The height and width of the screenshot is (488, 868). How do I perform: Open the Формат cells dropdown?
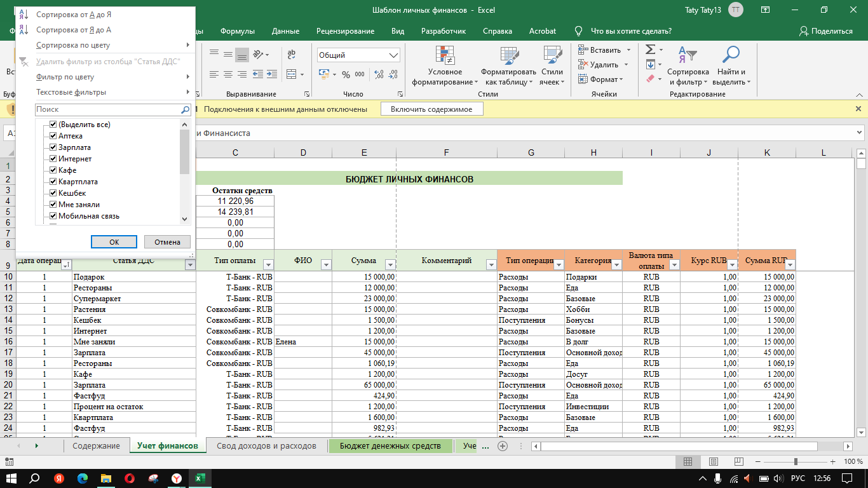[600, 79]
